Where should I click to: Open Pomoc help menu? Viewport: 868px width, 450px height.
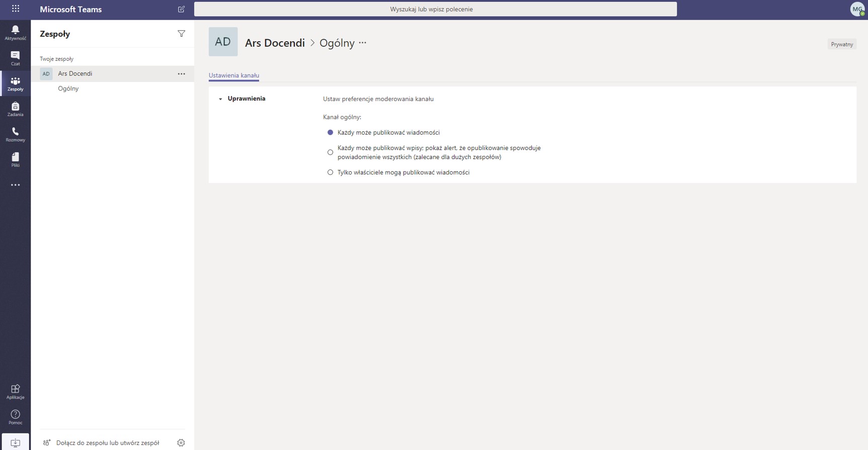pyautogui.click(x=15, y=417)
